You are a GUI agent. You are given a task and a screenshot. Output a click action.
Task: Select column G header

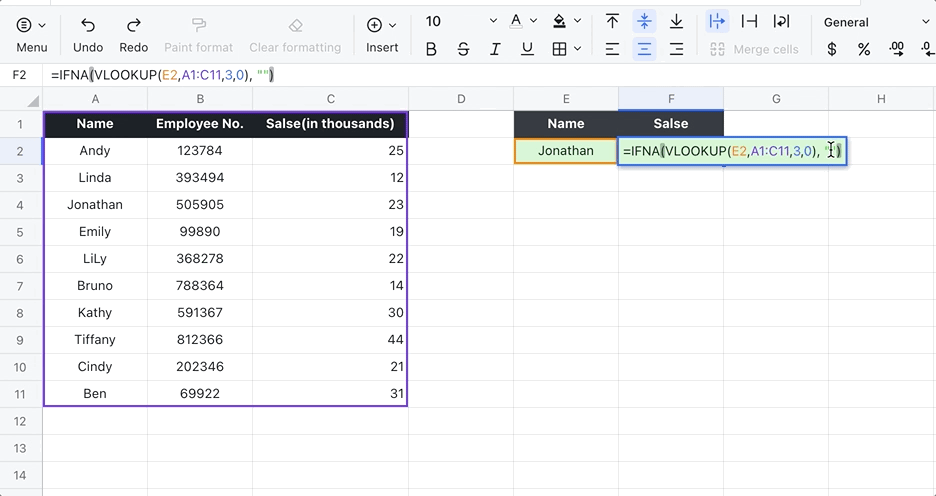click(x=776, y=99)
